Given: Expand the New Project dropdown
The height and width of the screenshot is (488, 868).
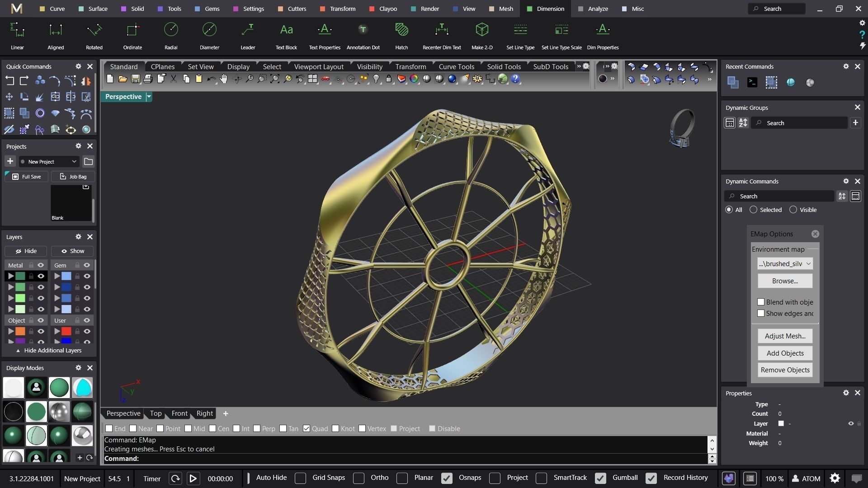Looking at the screenshot, I should [74, 161].
